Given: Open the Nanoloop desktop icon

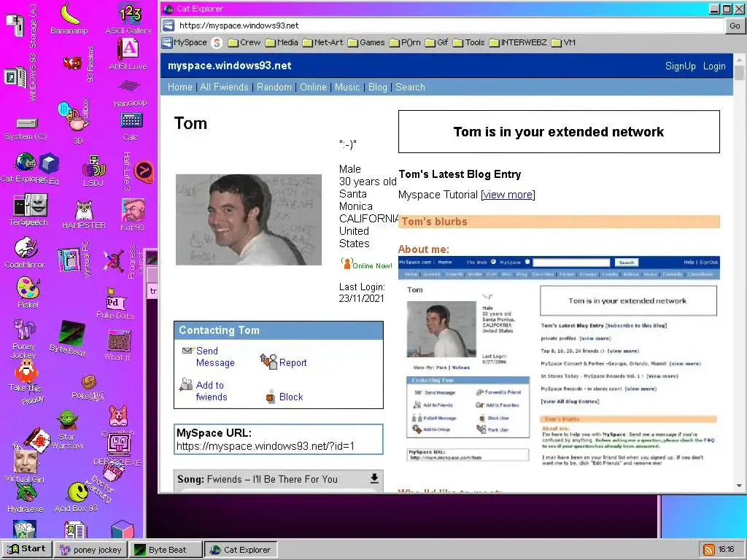Looking at the screenshot, I should (x=130, y=93).
